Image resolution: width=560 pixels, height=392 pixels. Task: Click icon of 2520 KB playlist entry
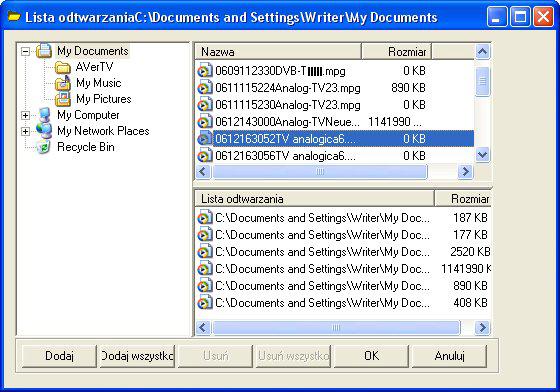204,252
